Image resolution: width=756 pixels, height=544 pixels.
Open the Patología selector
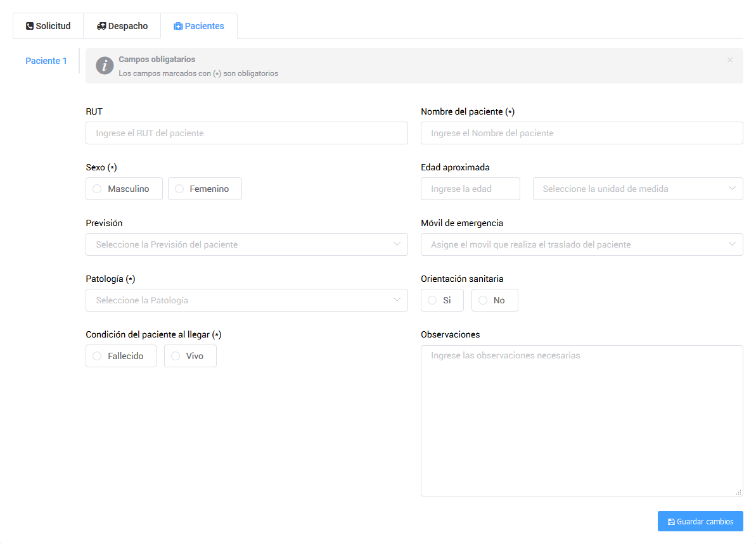[x=247, y=300]
